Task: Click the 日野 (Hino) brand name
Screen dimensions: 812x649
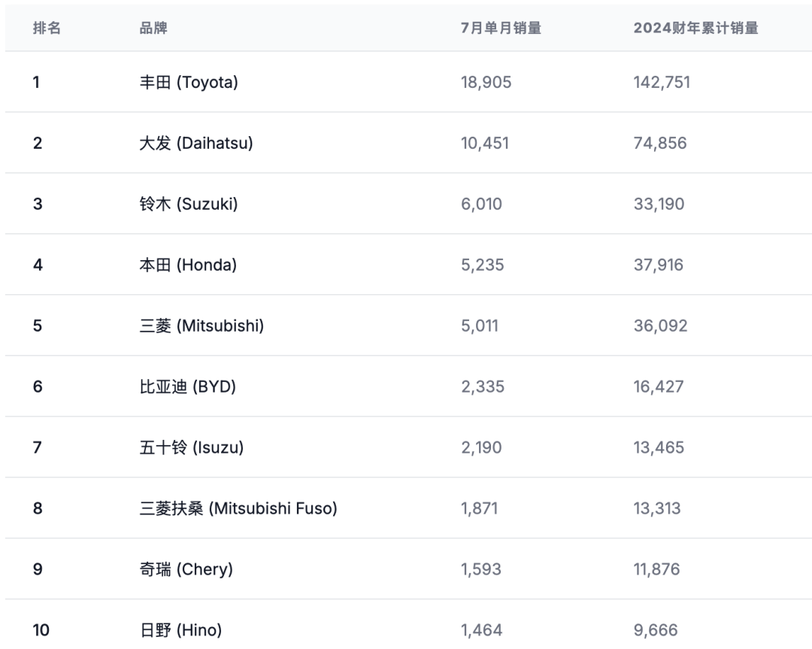Action: pos(180,630)
